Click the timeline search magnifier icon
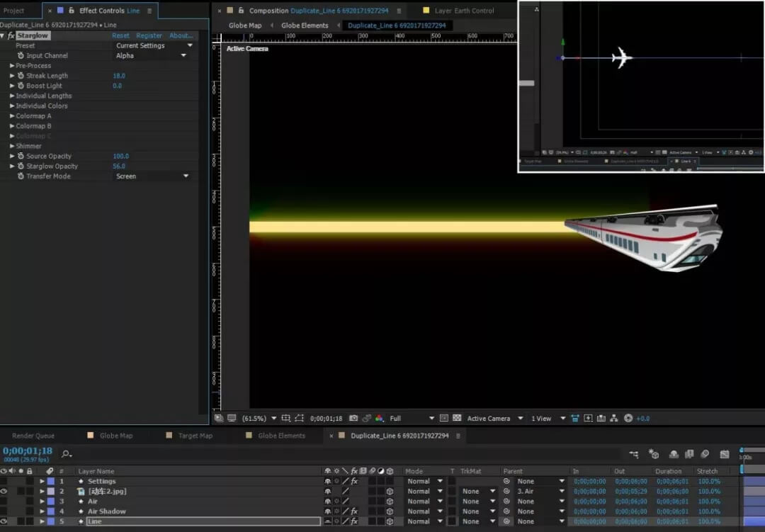This screenshot has width=765, height=532. pyautogui.click(x=66, y=454)
